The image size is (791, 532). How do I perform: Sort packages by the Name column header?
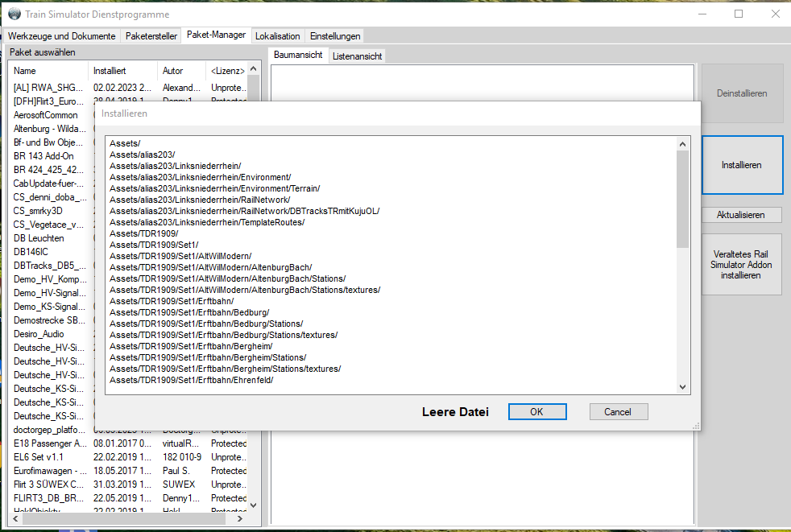[x=48, y=71]
